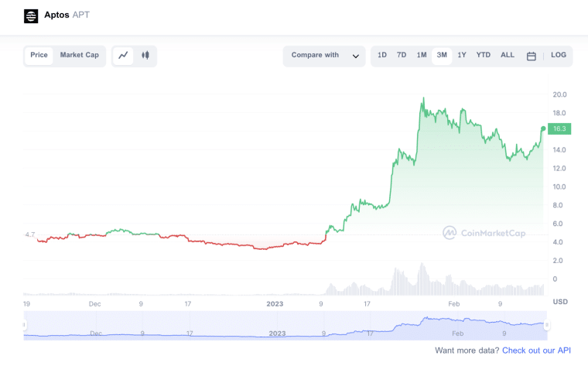Set range to 7D
Image resolution: width=588 pixels, height=366 pixels.
click(402, 55)
